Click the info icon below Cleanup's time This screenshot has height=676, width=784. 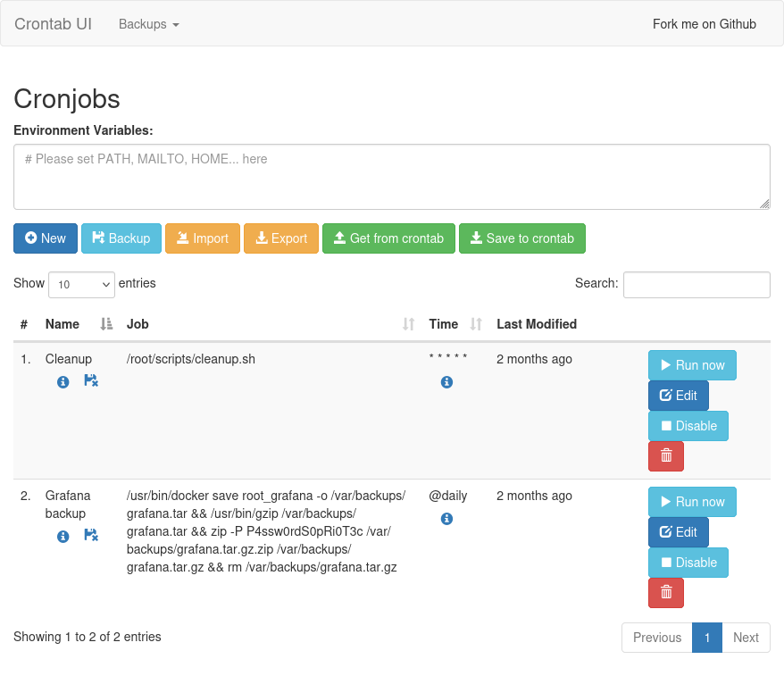coord(446,382)
